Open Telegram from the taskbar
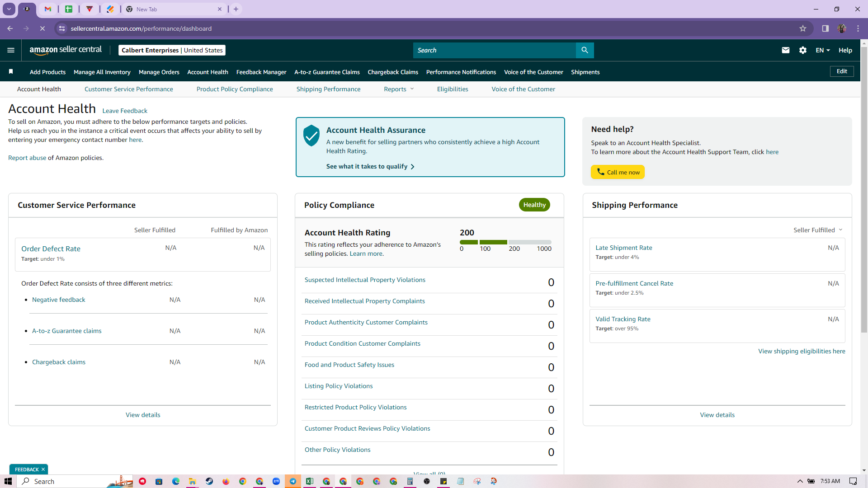868x488 pixels. coord(293,481)
